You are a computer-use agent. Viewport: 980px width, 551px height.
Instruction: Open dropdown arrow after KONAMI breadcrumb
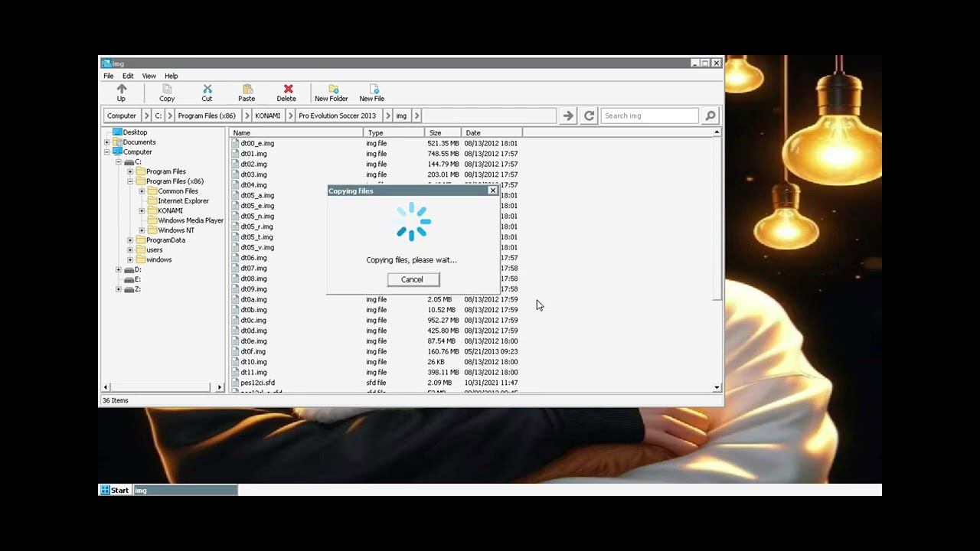click(289, 116)
